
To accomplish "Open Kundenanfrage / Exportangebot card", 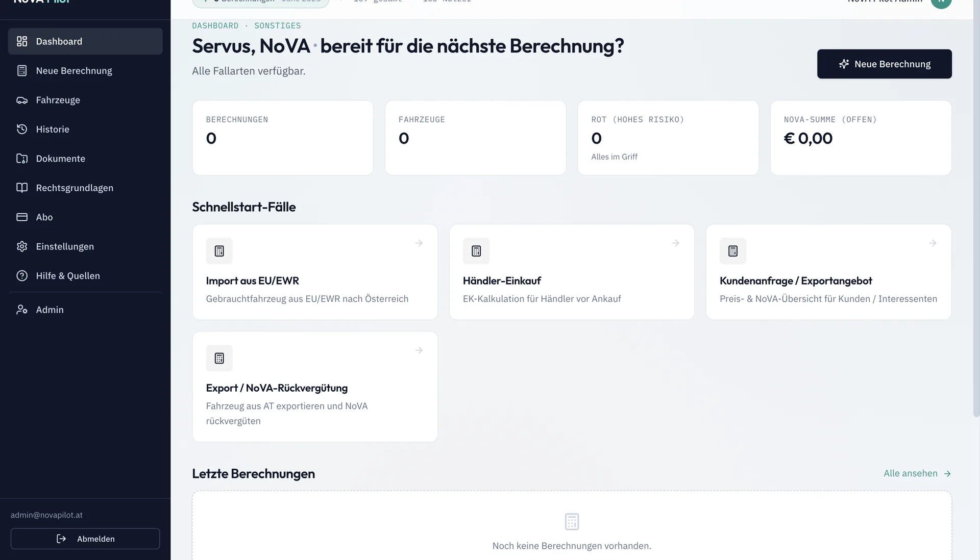I will pyautogui.click(x=828, y=272).
